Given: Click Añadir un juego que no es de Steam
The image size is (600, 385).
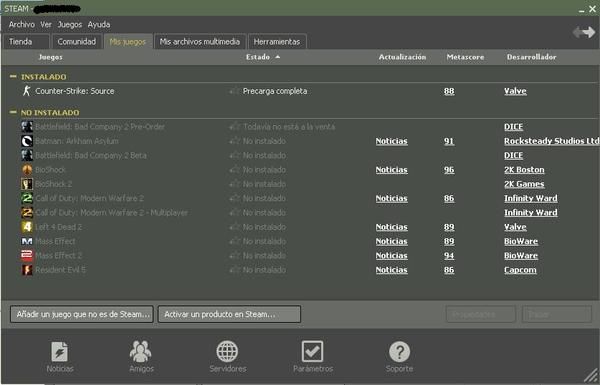Looking at the screenshot, I should [82, 314].
